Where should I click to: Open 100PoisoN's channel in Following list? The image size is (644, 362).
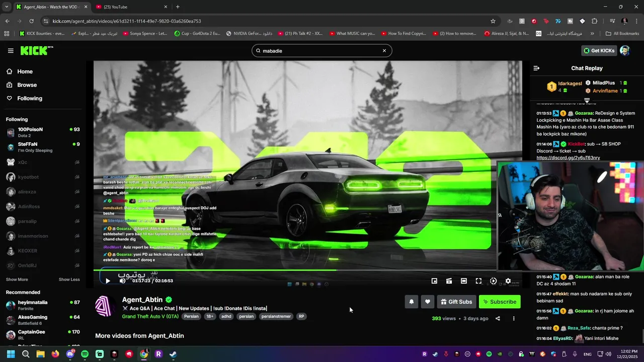tap(43, 132)
